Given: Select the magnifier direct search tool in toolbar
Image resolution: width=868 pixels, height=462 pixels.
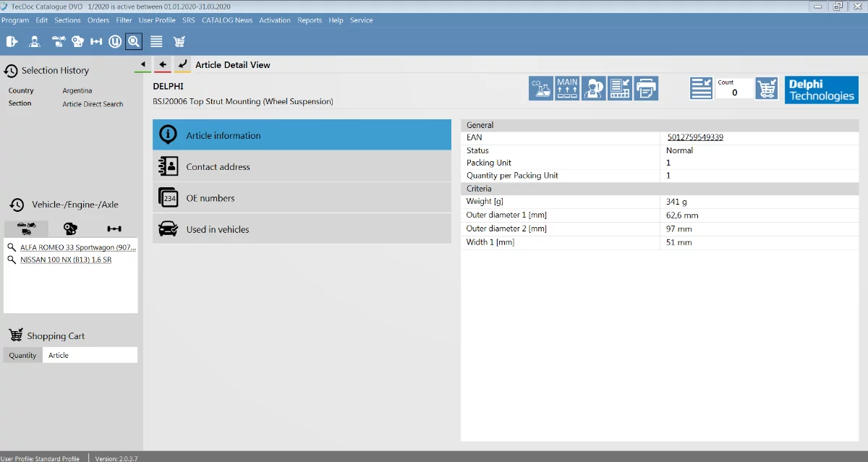Looking at the screenshot, I should (x=134, y=41).
